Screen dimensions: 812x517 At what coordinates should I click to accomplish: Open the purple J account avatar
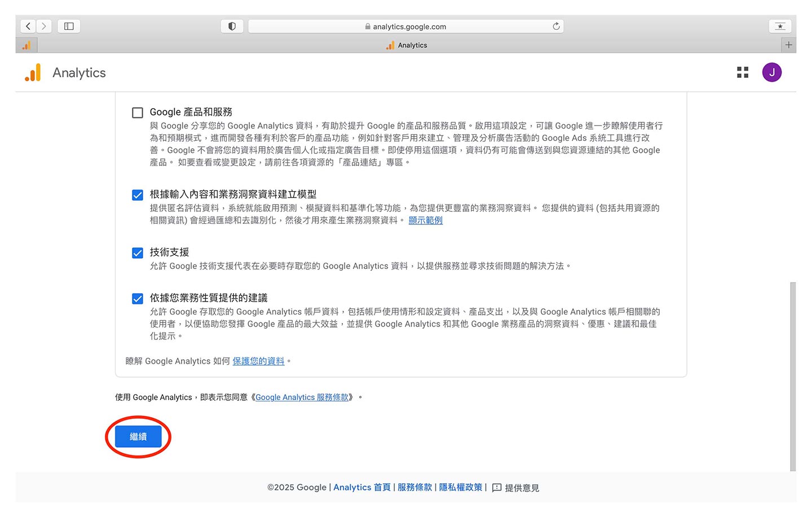771,72
